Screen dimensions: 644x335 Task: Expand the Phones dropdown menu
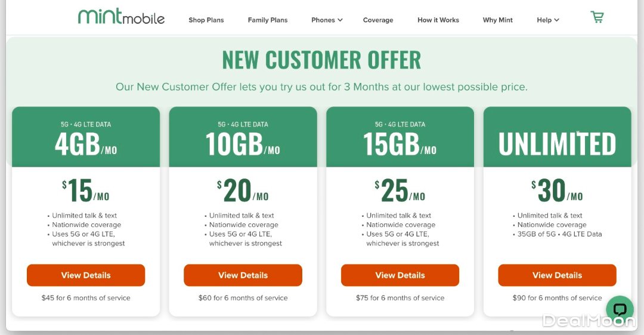pos(327,20)
